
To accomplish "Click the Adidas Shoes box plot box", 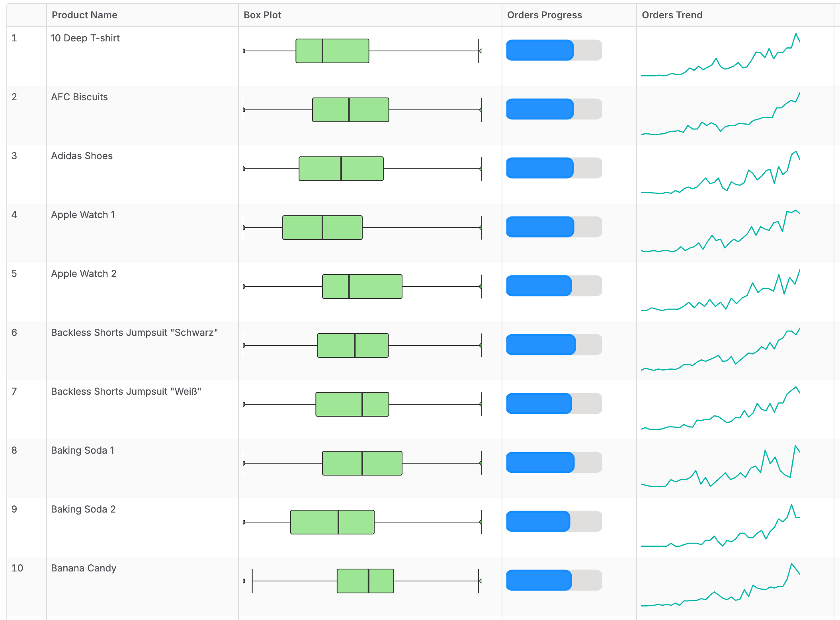I will [341, 169].
